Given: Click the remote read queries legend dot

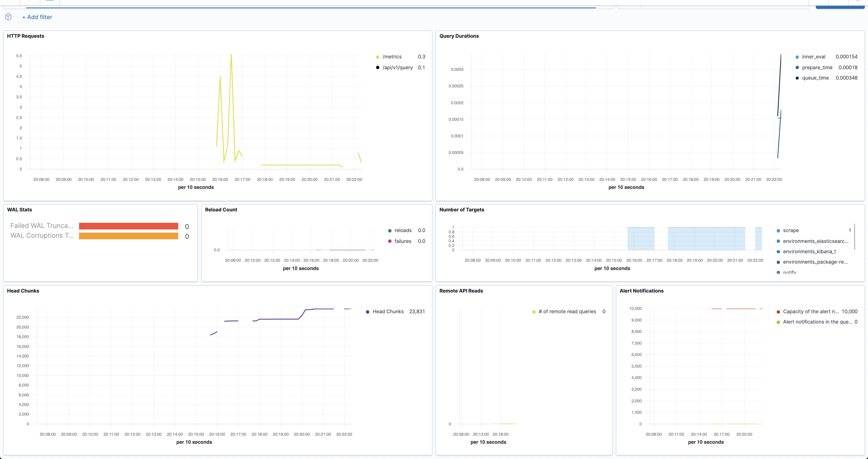Looking at the screenshot, I should [534, 312].
